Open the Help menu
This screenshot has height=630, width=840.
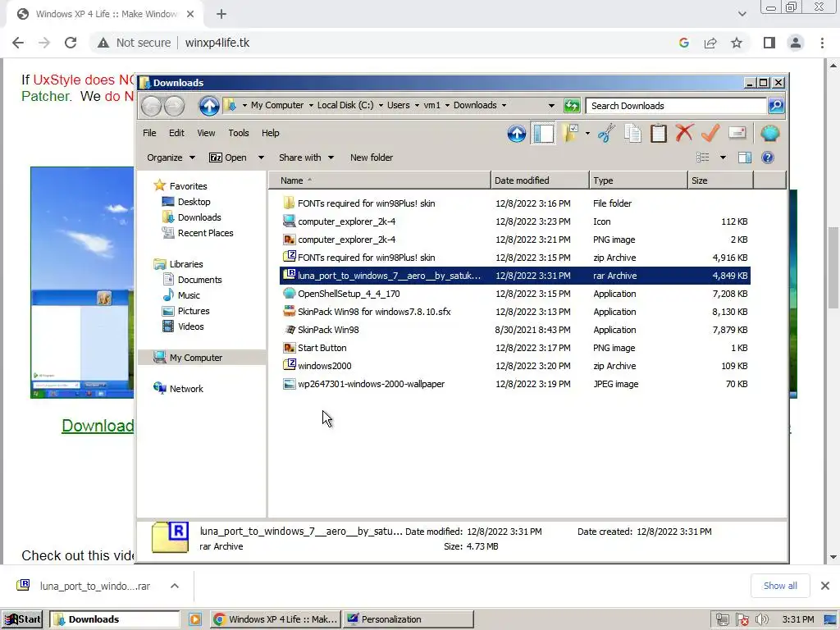click(x=271, y=133)
